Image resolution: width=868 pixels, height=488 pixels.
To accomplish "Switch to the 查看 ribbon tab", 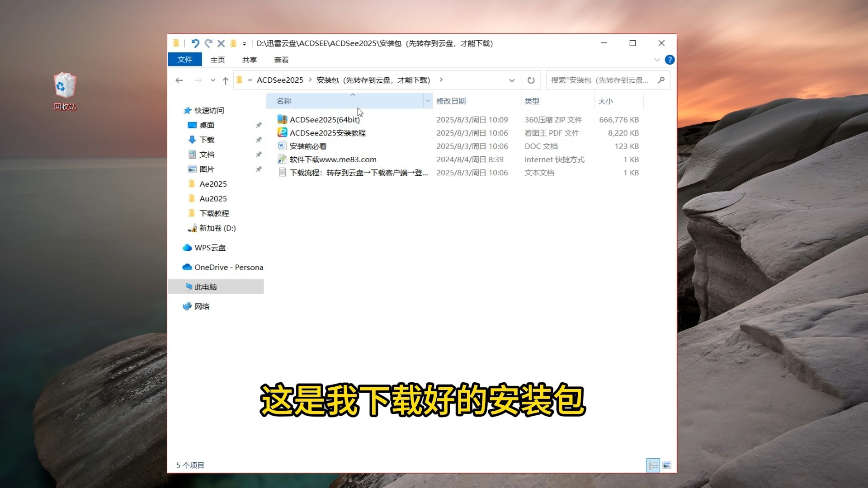I will pos(281,59).
